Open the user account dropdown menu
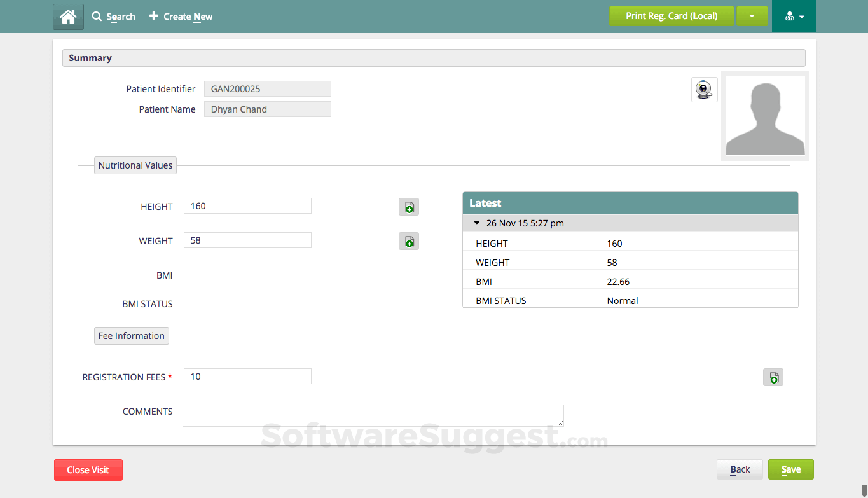Image resolution: width=868 pixels, height=498 pixels. (794, 17)
